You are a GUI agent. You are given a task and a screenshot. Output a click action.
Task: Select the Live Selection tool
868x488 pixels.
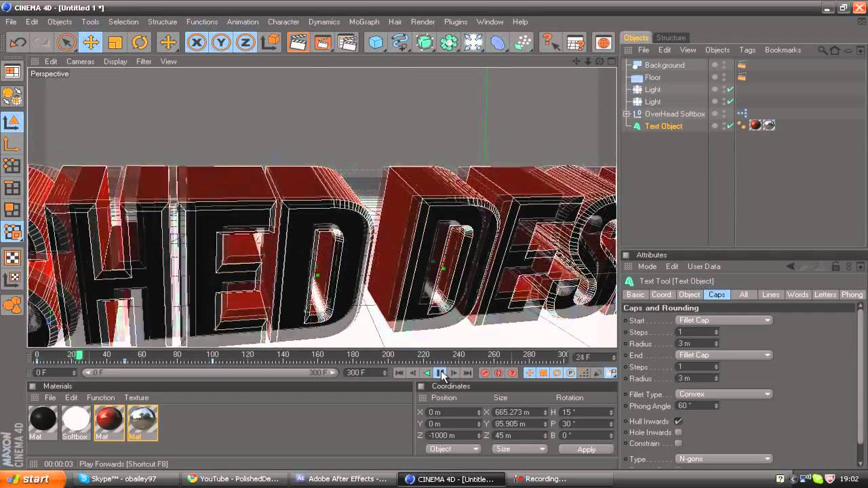tap(66, 43)
